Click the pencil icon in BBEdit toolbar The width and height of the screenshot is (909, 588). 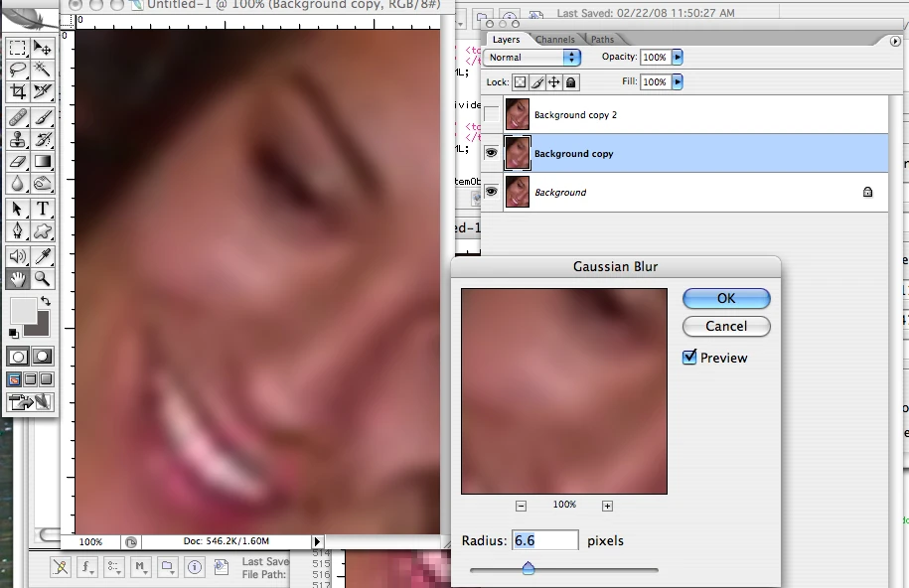click(x=61, y=566)
